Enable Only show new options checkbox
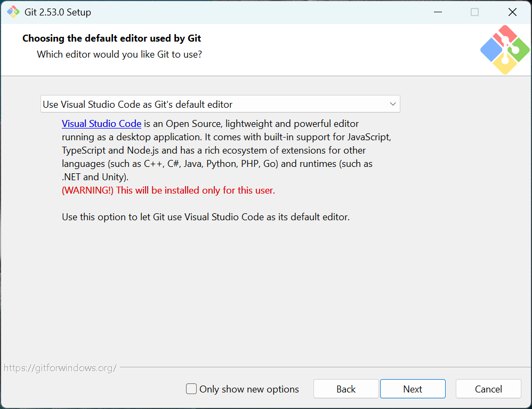The image size is (532, 409). pos(191,389)
